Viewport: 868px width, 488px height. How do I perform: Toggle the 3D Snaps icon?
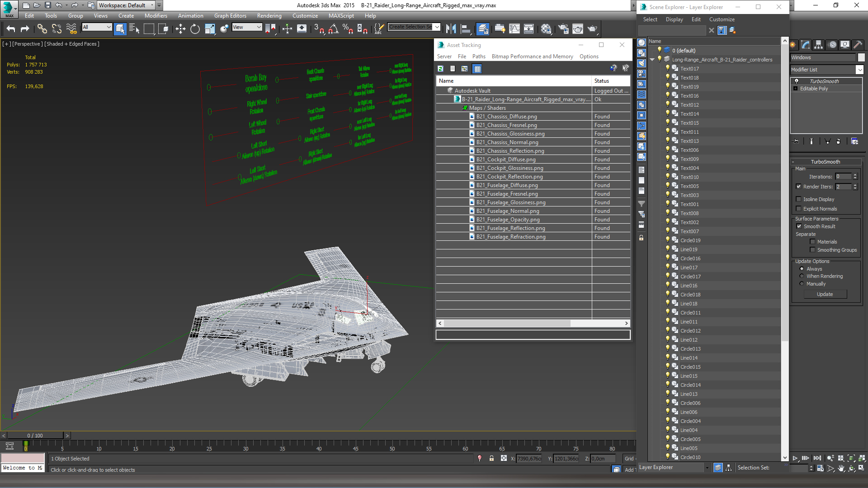click(319, 29)
